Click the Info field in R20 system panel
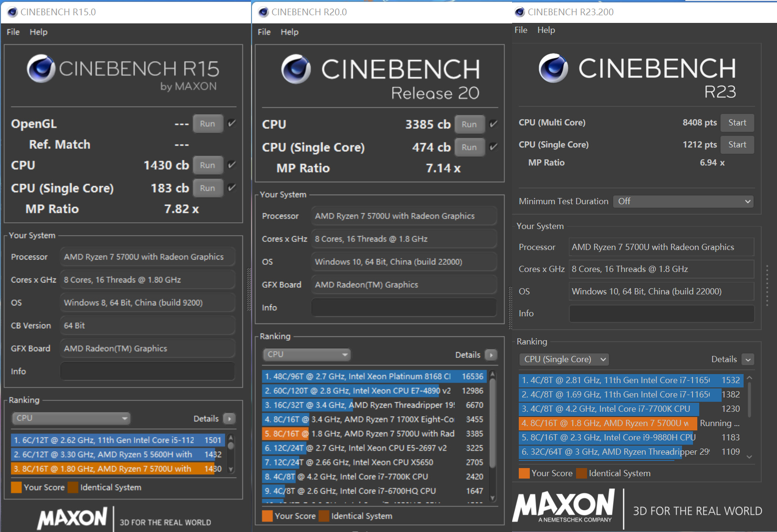 (x=404, y=307)
